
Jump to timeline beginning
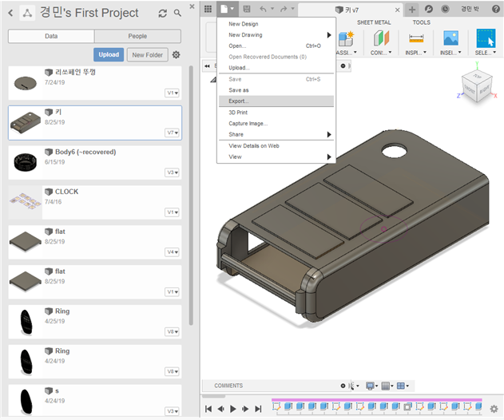(x=208, y=409)
